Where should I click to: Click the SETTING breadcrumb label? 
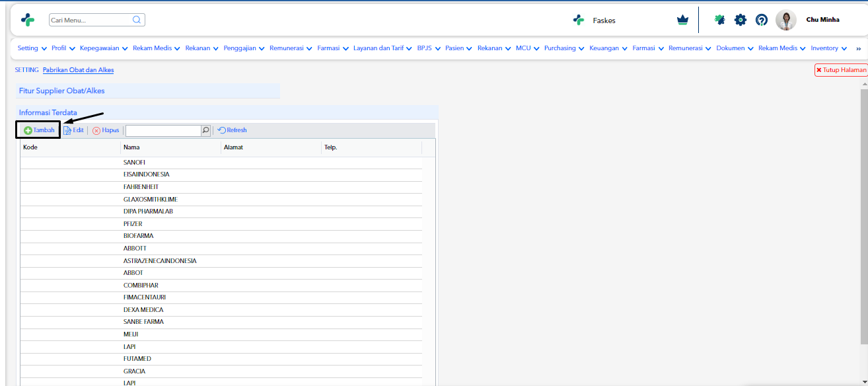27,70
